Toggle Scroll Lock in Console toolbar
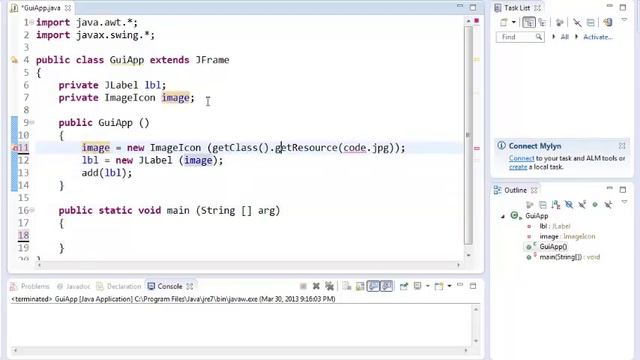The height and width of the screenshot is (360, 640). 360,286
